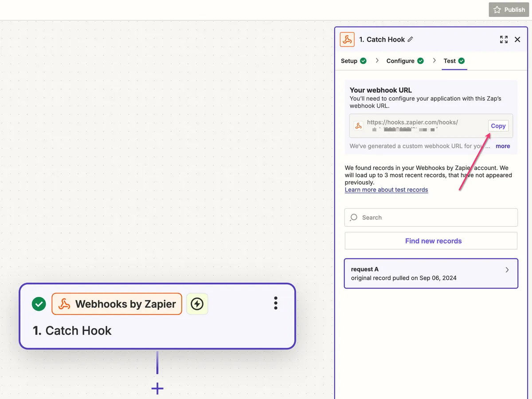Switch to the Configure tab
The height and width of the screenshot is (399, 532).
(405, 61)
